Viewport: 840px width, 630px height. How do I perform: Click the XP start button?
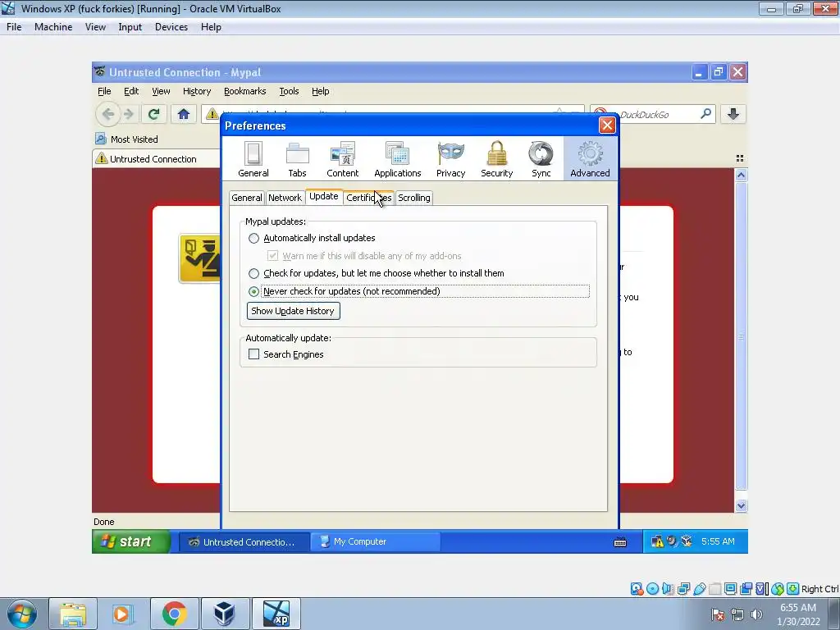[130, 541]
